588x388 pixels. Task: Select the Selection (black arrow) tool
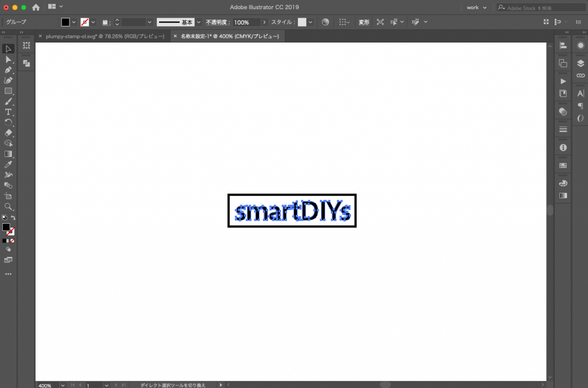pyautogui.click(x=8, y=49)
